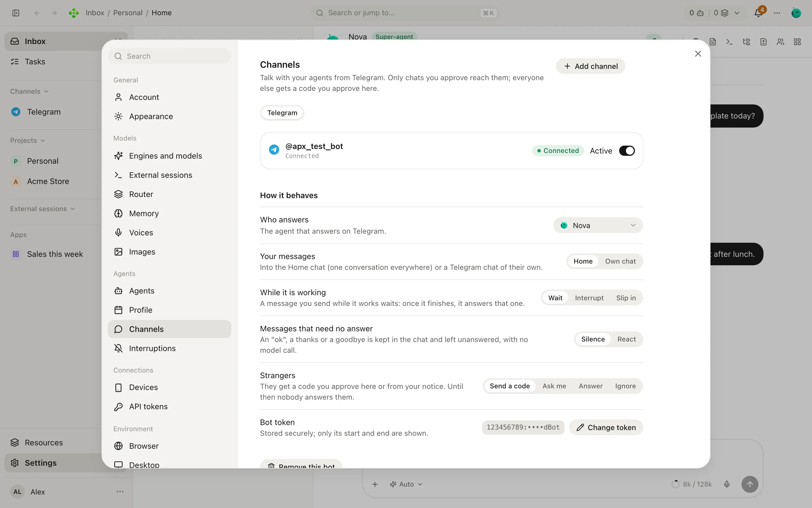Select Slip in for While it is working

[626, 298]
